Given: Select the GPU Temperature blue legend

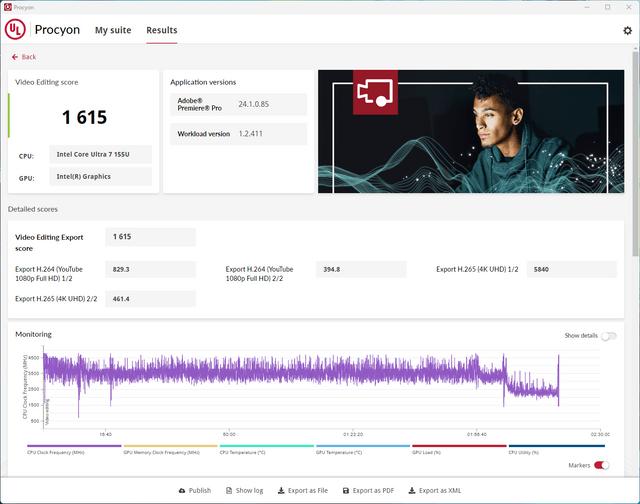Looking at the screenshot, I should (363, 449).
